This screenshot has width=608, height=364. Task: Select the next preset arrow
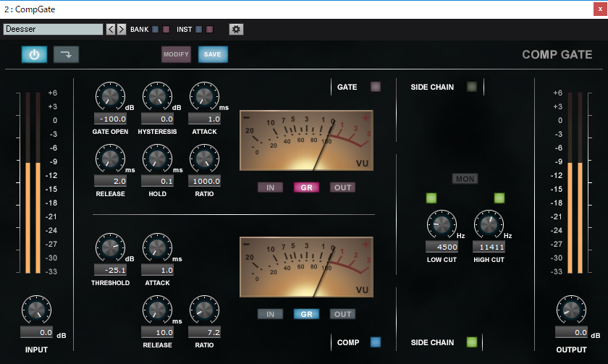click(122, 29)
